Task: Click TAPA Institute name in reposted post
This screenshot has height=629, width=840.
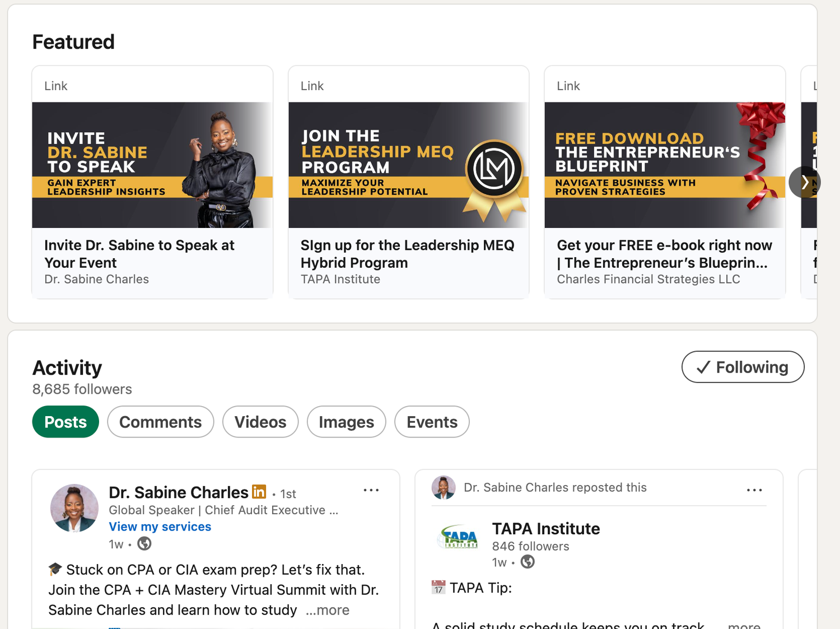Action: pyautogui.click(x=546, y=528)
